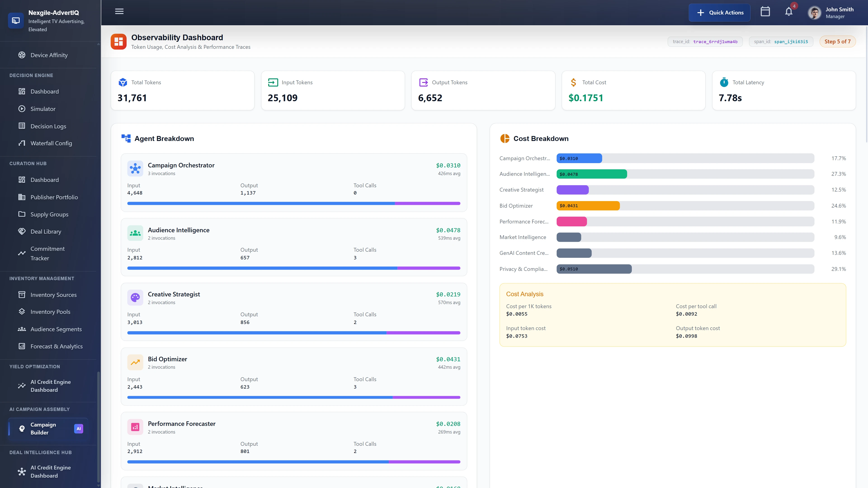
Task: Click the Audience Intelligence agent icon
Action: (x=135, y=233)
